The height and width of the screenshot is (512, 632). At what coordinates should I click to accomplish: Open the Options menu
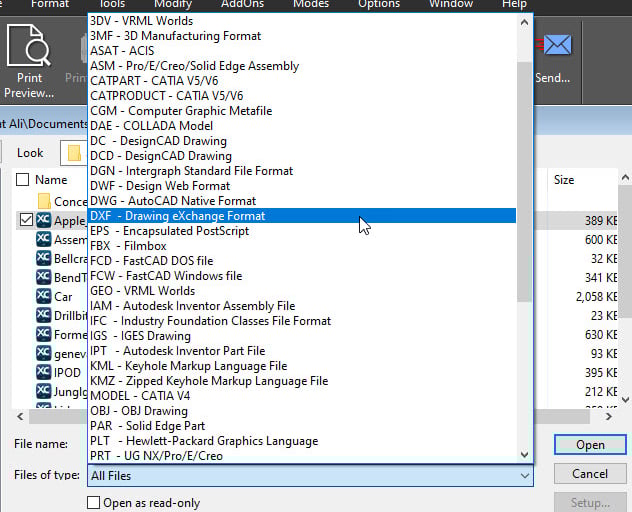(379, 4)
